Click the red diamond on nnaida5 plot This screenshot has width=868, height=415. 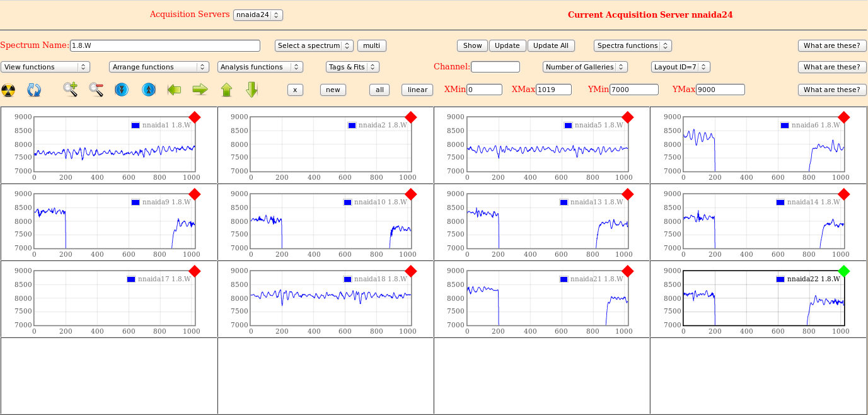(627, 117)
